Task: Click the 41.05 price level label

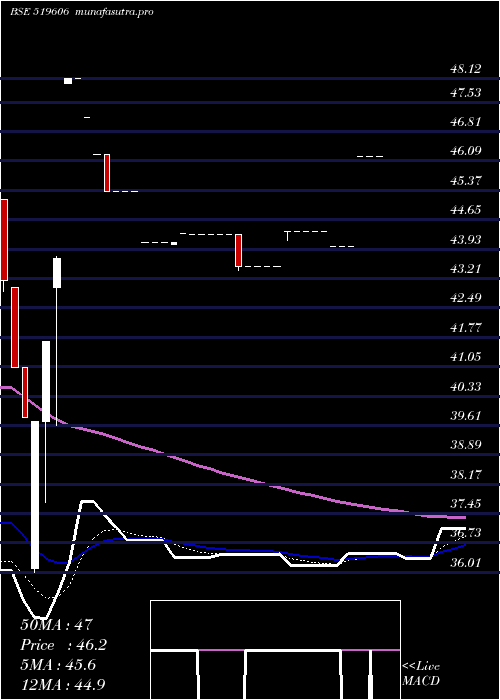Action: coord(466,357)
